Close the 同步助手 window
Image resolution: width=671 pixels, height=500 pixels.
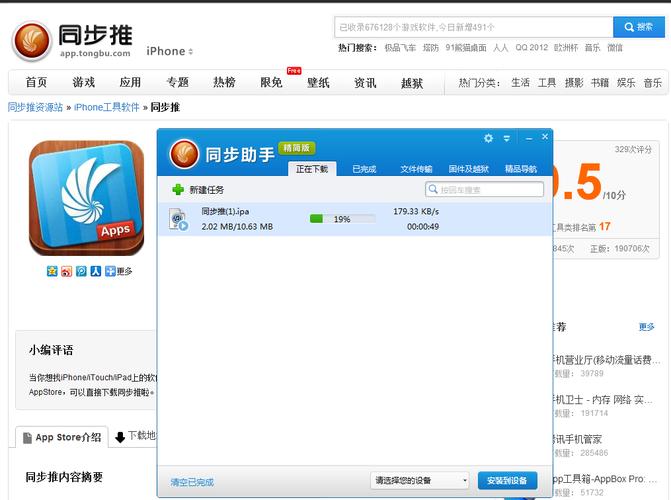click(545, 137)
